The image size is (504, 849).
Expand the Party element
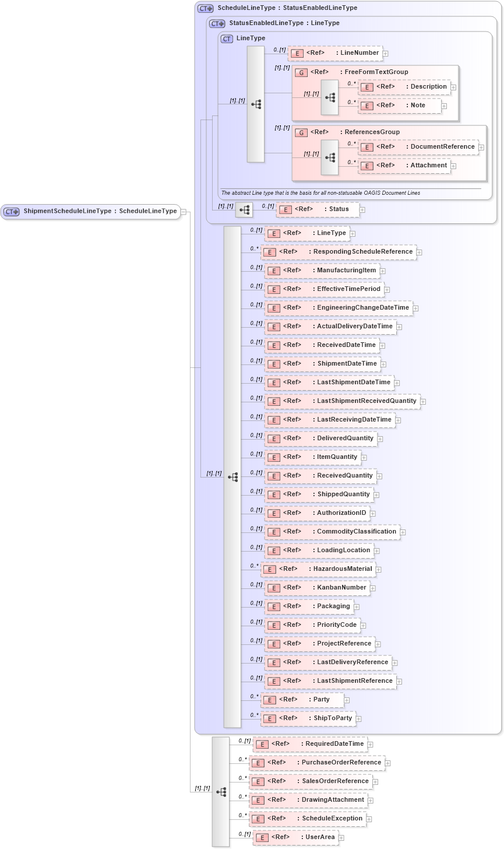point(347,699)
